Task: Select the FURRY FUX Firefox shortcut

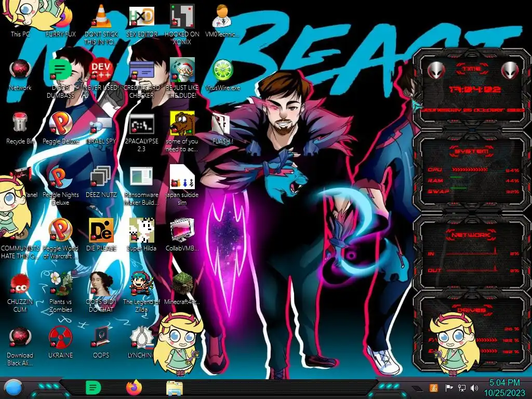Action: pyautogui.click(x=61, y=20)
